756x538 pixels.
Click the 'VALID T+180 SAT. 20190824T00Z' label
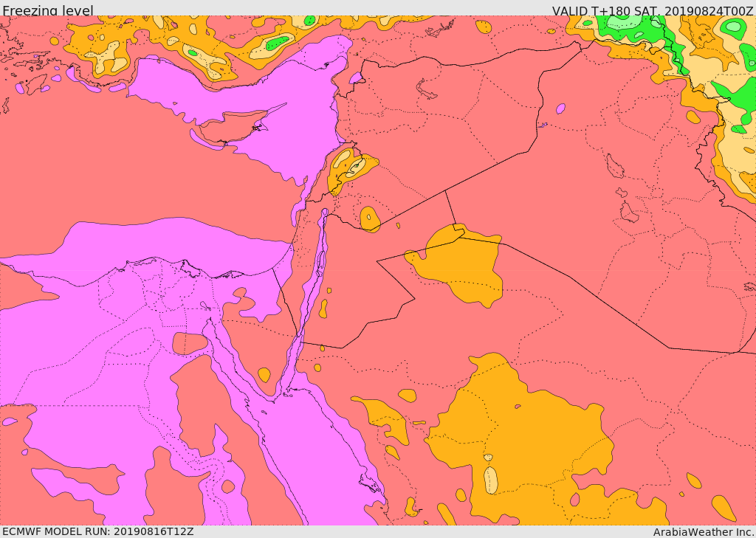tap(653, 10)
